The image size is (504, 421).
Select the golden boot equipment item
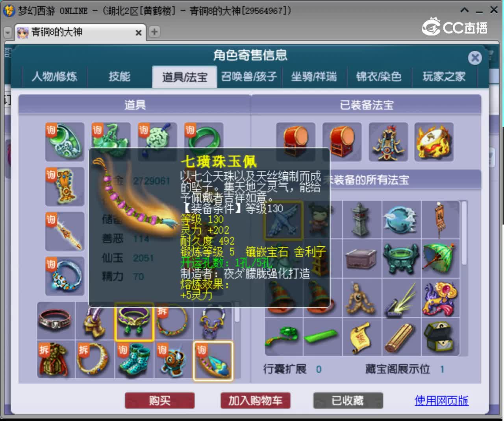[65, 187]
